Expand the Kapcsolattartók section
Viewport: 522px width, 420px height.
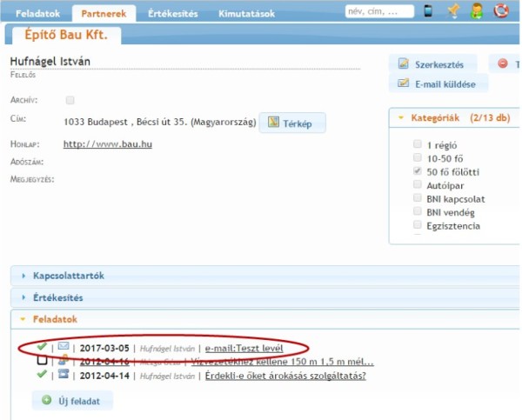68,276
